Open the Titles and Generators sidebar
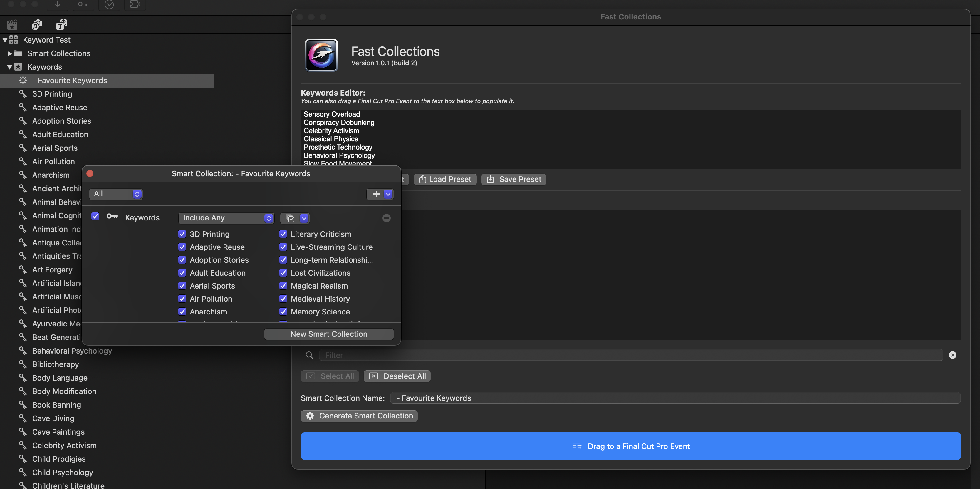The width and height of the screenshot is (980, 489). coord(62,25)
